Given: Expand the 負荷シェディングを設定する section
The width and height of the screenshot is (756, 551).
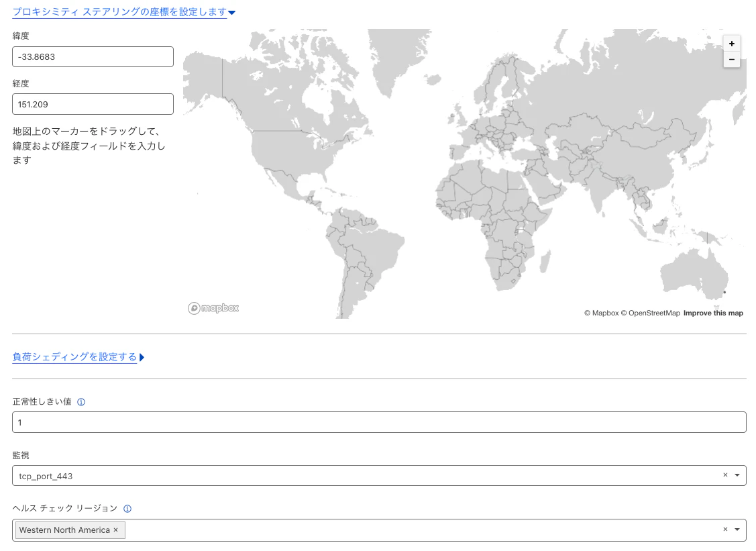Looking at the screenshot, I should pyautogui.click(x=74, y=356).
